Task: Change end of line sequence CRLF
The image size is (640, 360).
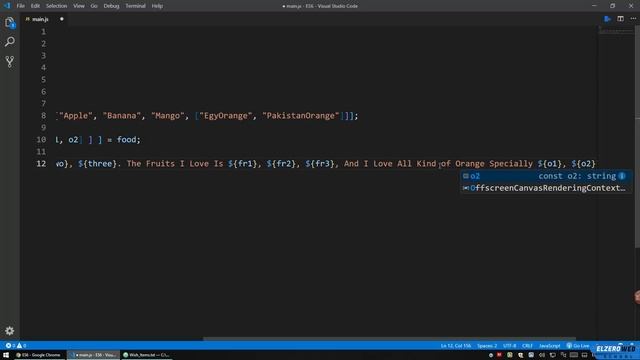Action: 527,346
